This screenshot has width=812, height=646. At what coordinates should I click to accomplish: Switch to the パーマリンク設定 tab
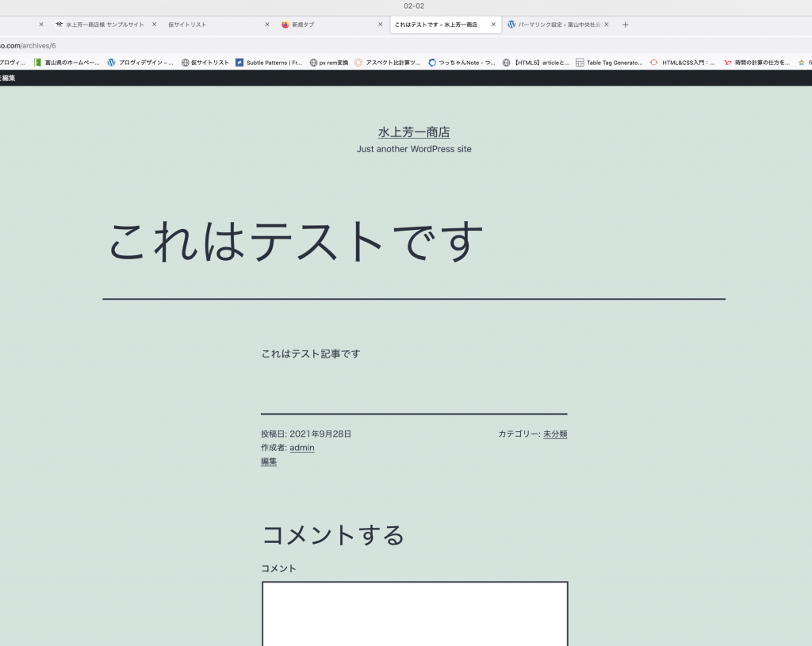click(555, 25)
